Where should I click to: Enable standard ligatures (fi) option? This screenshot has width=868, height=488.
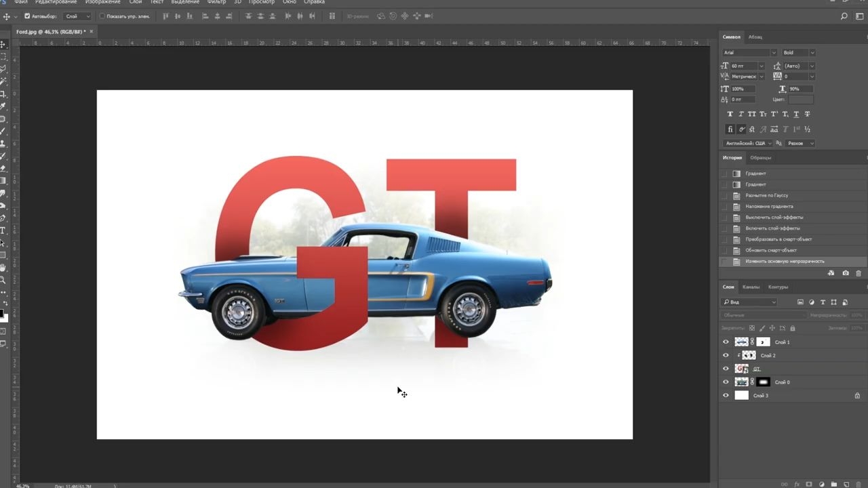(730, 129)
